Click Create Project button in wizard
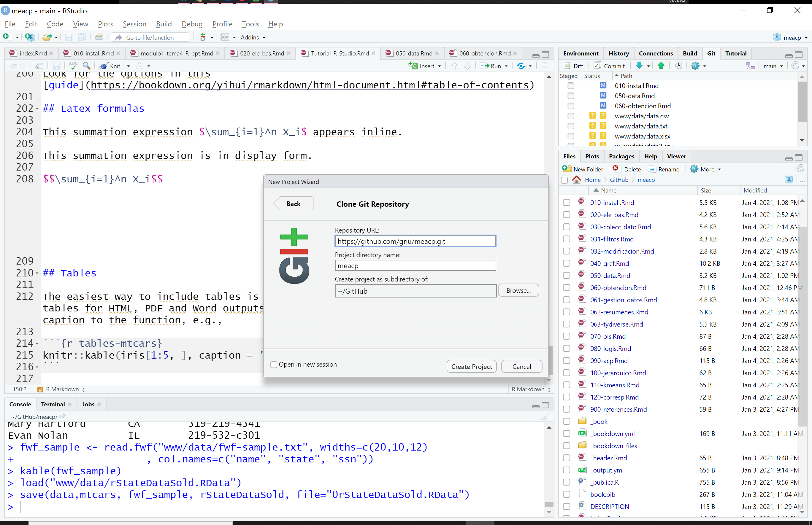812x525 pixels. tap(471, 367)
